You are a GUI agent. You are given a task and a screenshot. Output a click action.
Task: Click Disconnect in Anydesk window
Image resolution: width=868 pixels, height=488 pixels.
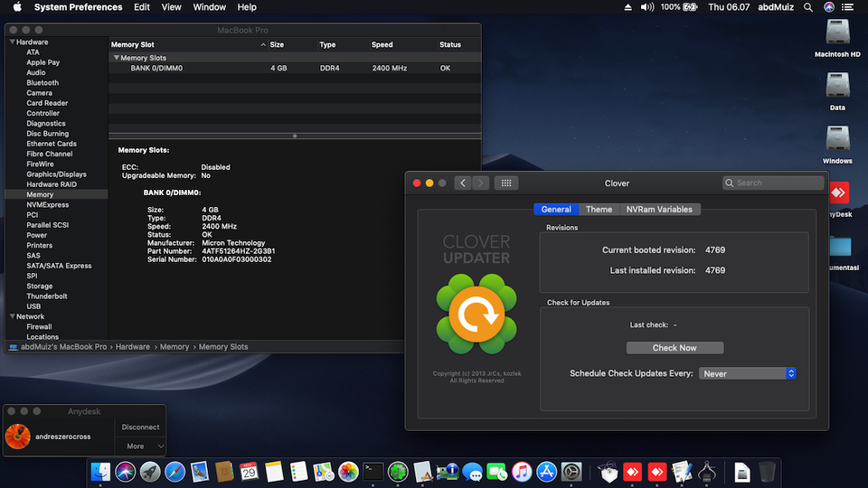[140, 427]
